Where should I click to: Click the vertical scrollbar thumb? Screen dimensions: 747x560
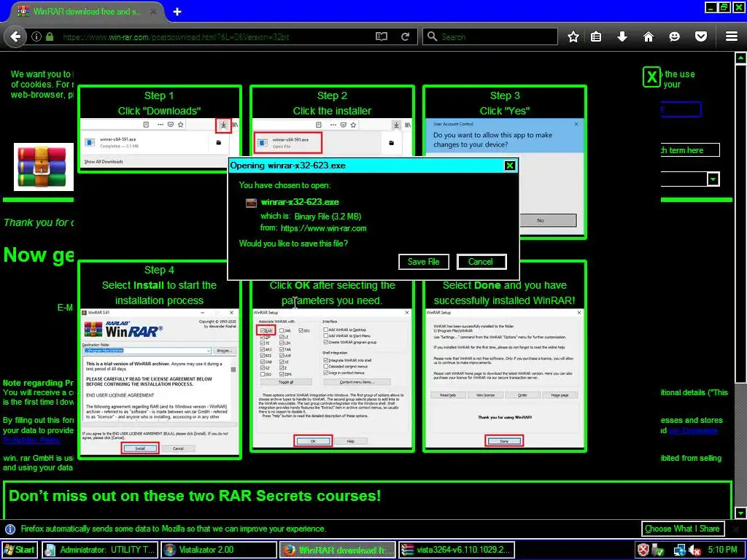pyautogui.click(x=740, y=224)
